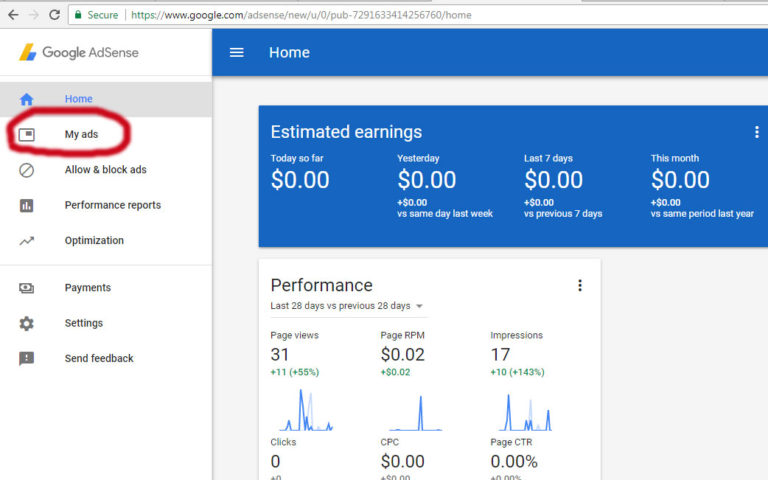Click the browser forward arrow
Screen dimensions: 768x480
(34, 15)
